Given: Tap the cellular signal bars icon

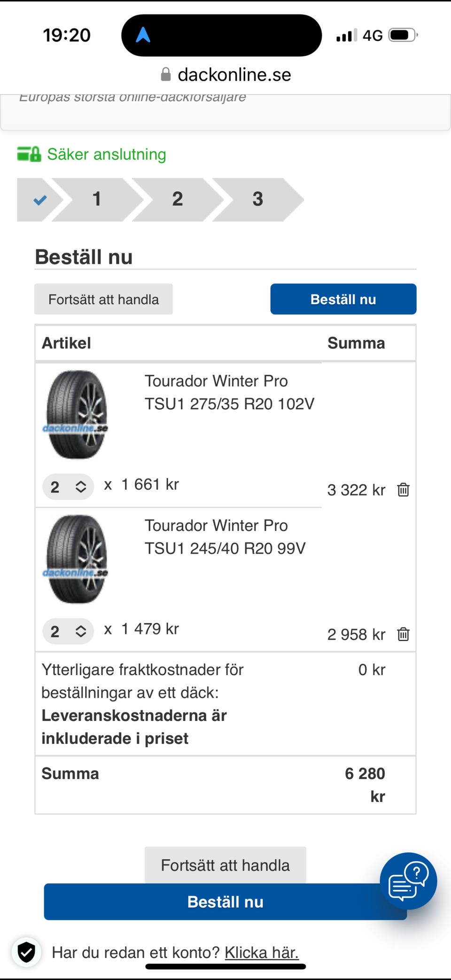Looking at the screenshot, I should (x=347, y=35).
